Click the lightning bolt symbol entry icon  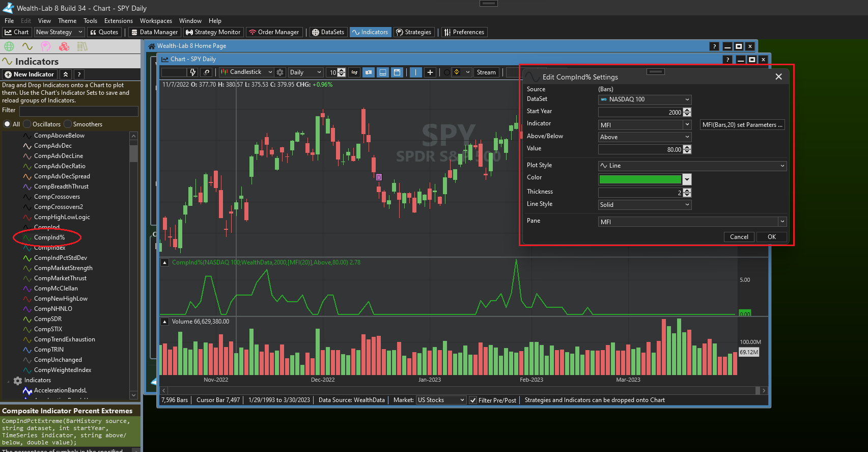click(192, 72)
